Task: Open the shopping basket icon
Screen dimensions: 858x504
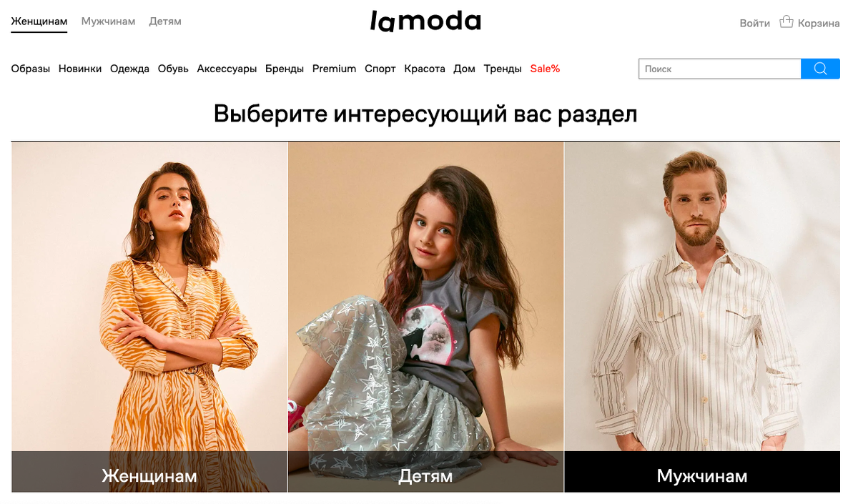Action: point(786,21)
